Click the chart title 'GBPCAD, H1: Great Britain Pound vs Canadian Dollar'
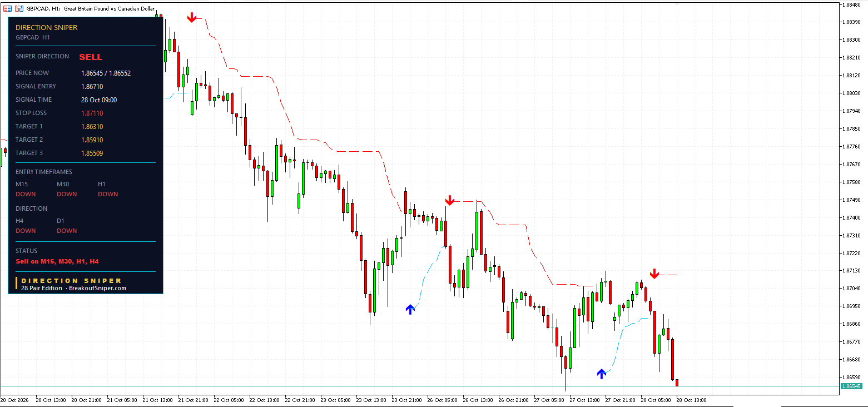The image size is (868, 407). (90, 8)
